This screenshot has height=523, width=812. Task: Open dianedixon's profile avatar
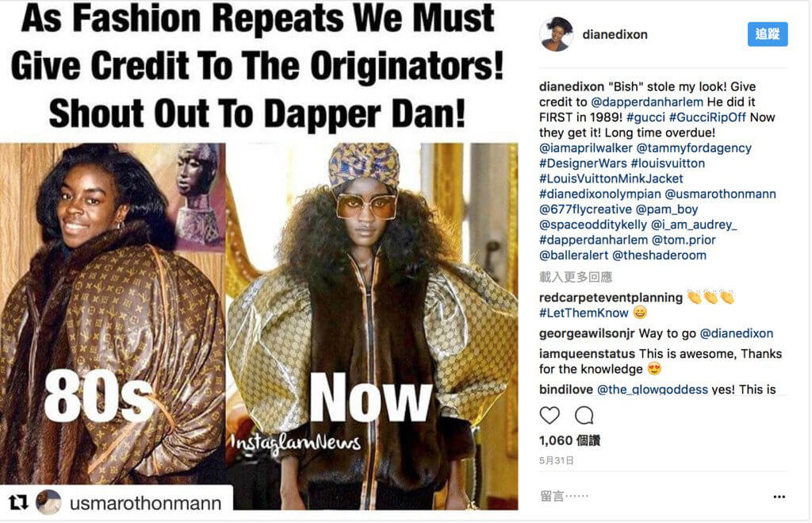(556, 34)
